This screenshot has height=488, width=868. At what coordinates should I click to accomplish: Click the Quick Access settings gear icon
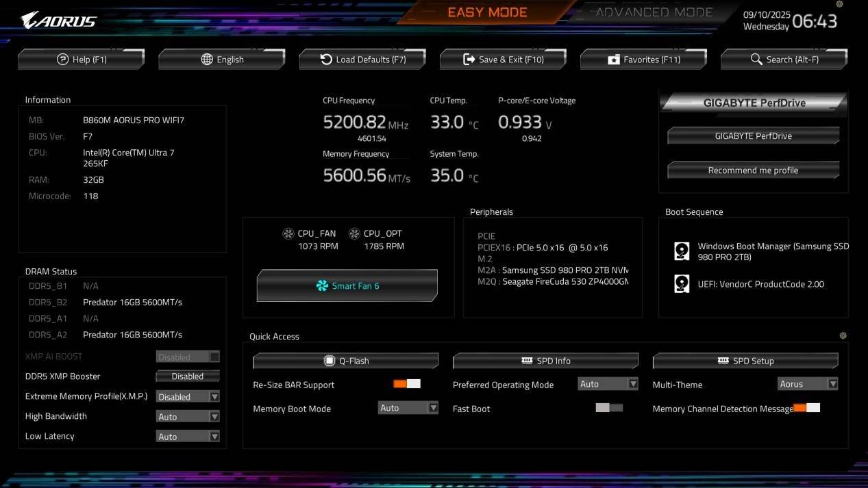pos(843,335)
